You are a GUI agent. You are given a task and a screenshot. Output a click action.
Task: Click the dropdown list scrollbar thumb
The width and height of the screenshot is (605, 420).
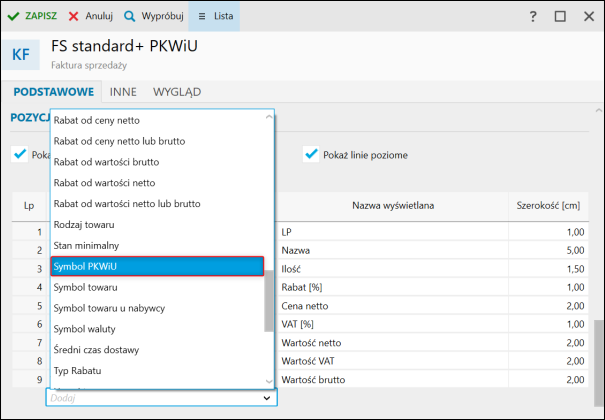[268, 300]
